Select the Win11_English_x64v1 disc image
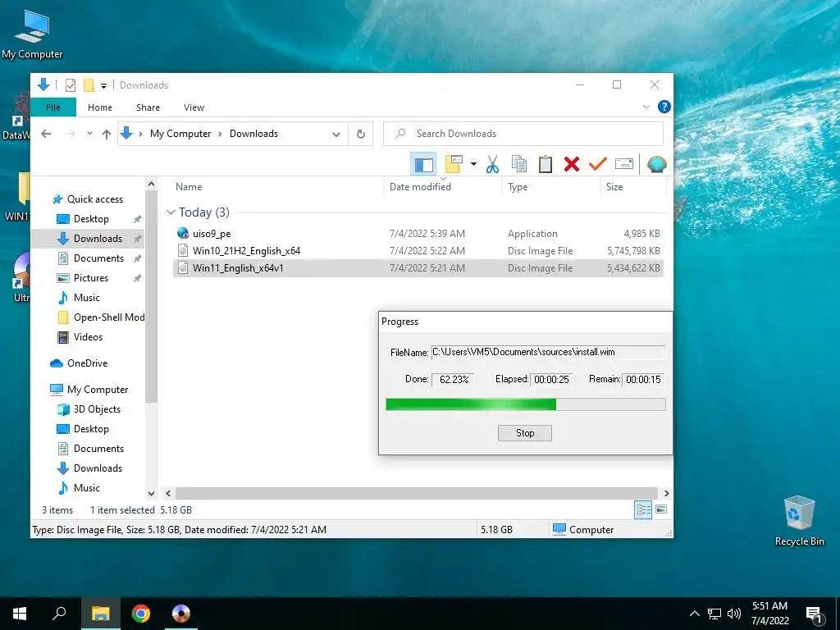The image size is (840, 630). point(418,268)
